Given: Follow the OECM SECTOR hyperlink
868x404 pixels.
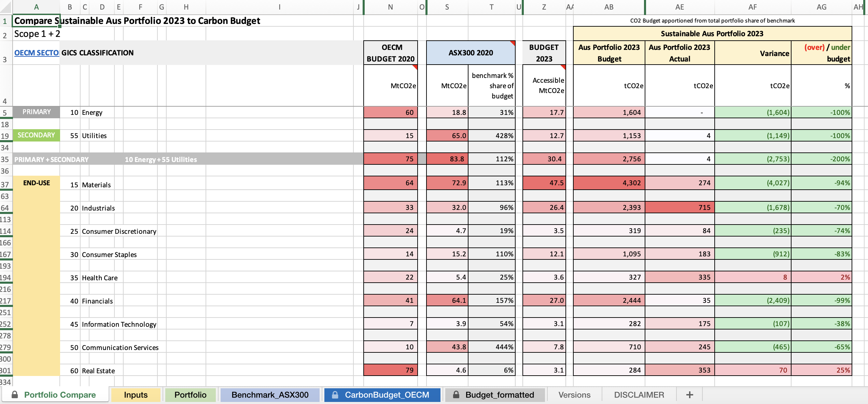Looking at the screenshot, I should point(37,53).
